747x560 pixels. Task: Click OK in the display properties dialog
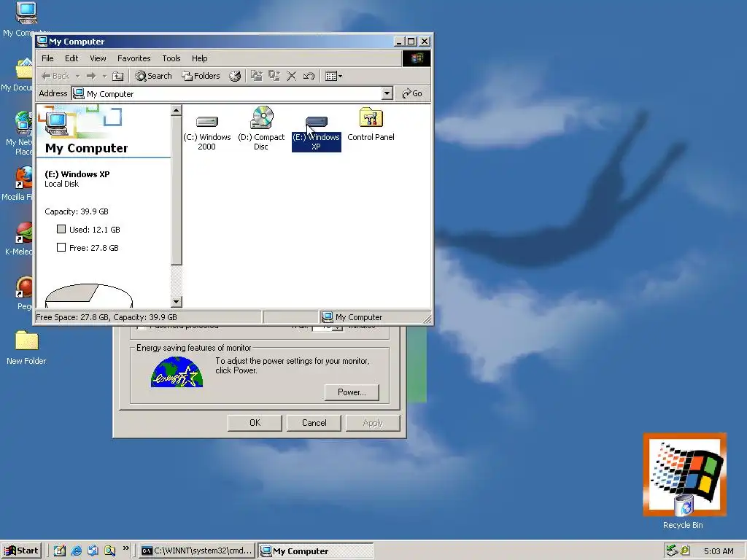255,423
